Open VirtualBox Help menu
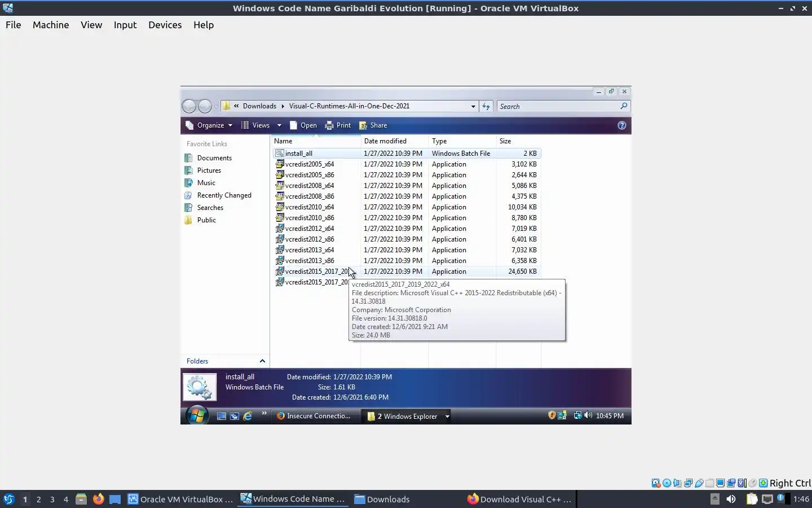Screen dimensions: 812x508 [204, 25]
